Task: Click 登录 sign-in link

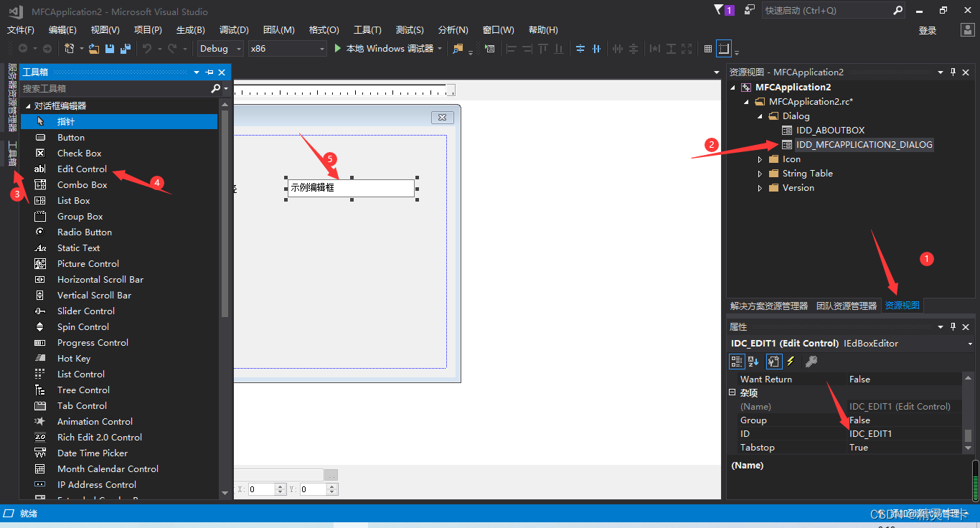Action: [x=928, y=30]
